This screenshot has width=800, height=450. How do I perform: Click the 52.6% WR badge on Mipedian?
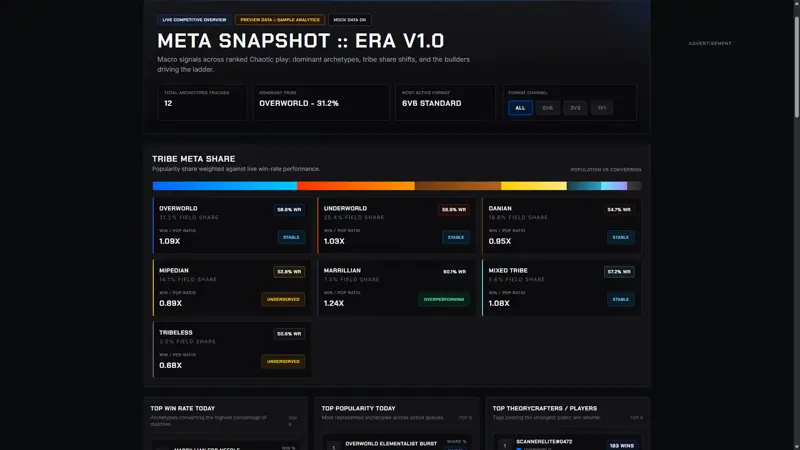[x=289, y=272]
